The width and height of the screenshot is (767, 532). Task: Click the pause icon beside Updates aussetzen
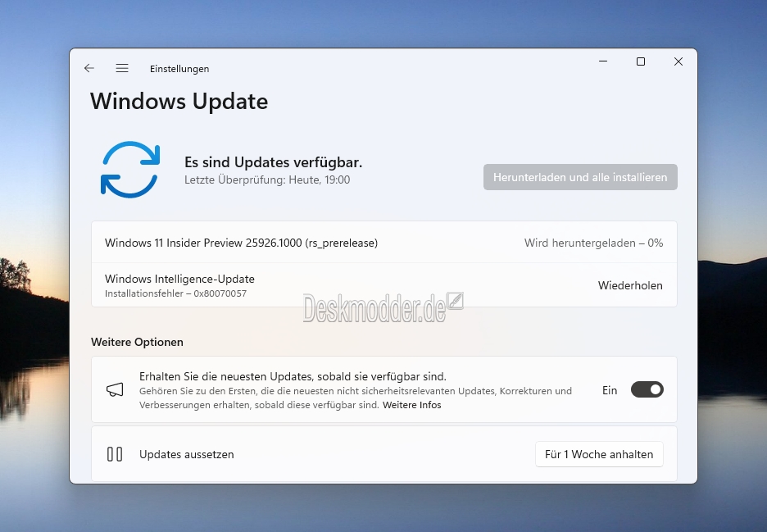pyautogui.click(x=115, y=454)
